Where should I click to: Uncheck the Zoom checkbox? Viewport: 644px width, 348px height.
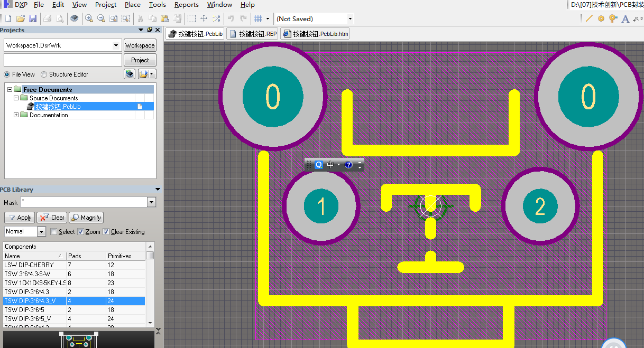pyautogui.click(x=81, y=232)
